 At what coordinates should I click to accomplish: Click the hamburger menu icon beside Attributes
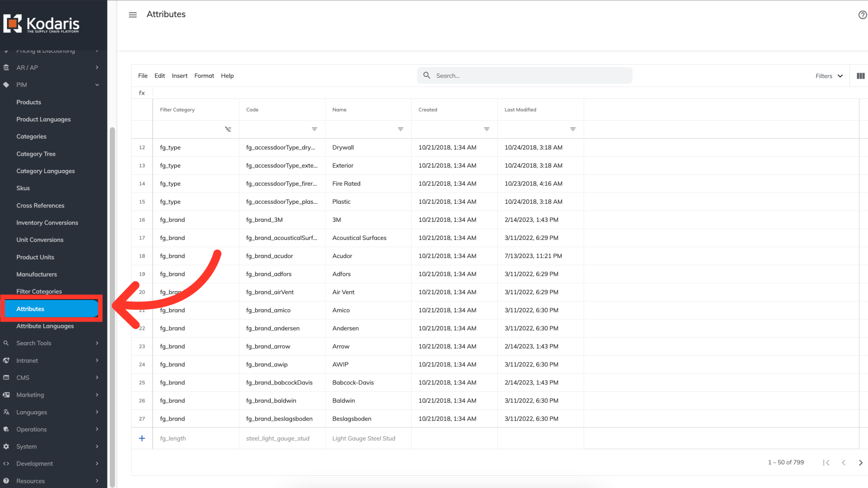coord(132,15)
